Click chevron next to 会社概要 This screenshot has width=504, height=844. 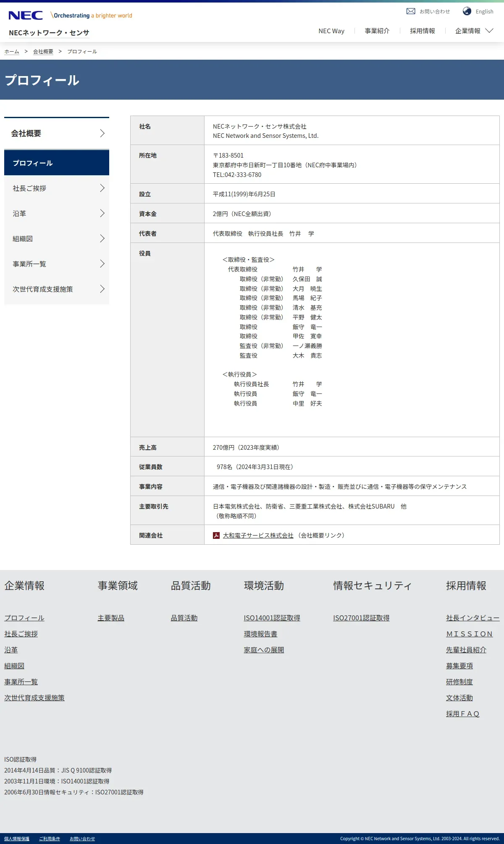[x=102, y=133]
